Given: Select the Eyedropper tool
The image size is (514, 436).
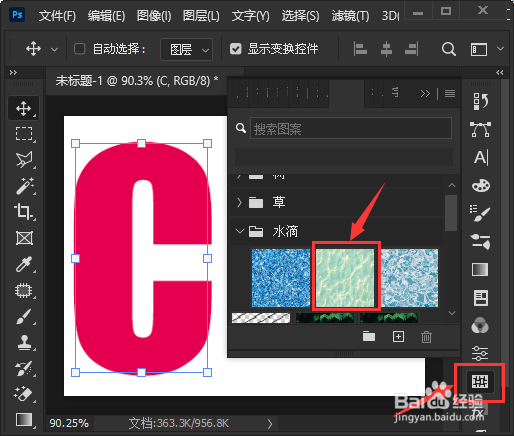Looking at the screenshot, I should coord(24,264).
